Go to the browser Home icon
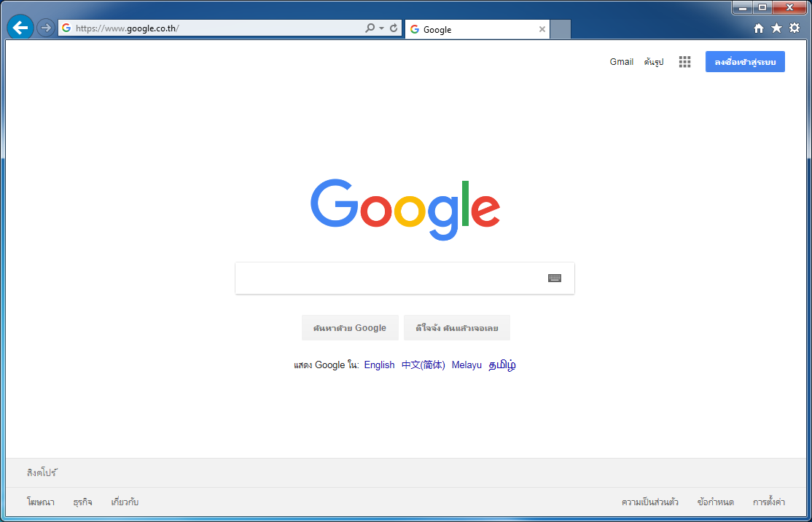Image resolution: width=812 pixels, height=522 pixels. [x=759, y=28]
